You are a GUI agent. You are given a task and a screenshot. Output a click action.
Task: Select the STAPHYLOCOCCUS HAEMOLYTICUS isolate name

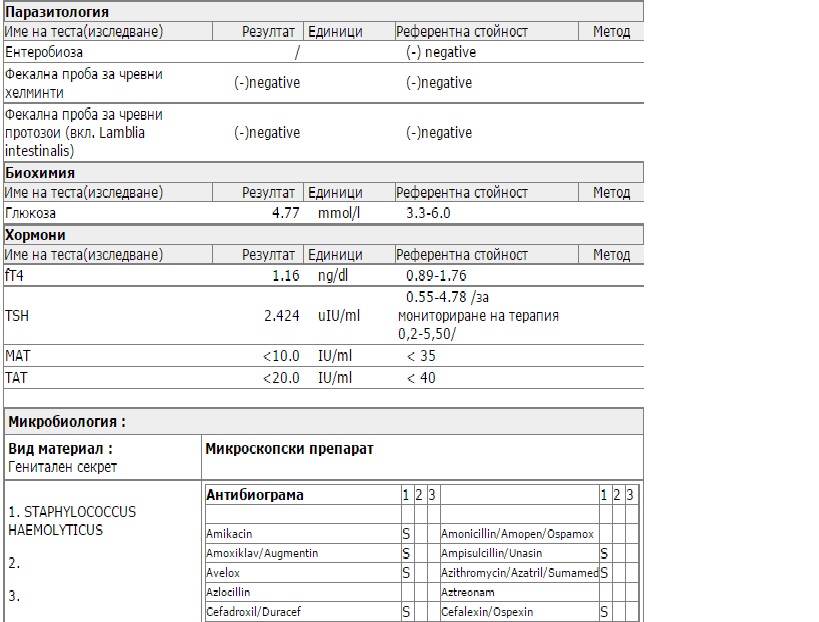(72, 521)
